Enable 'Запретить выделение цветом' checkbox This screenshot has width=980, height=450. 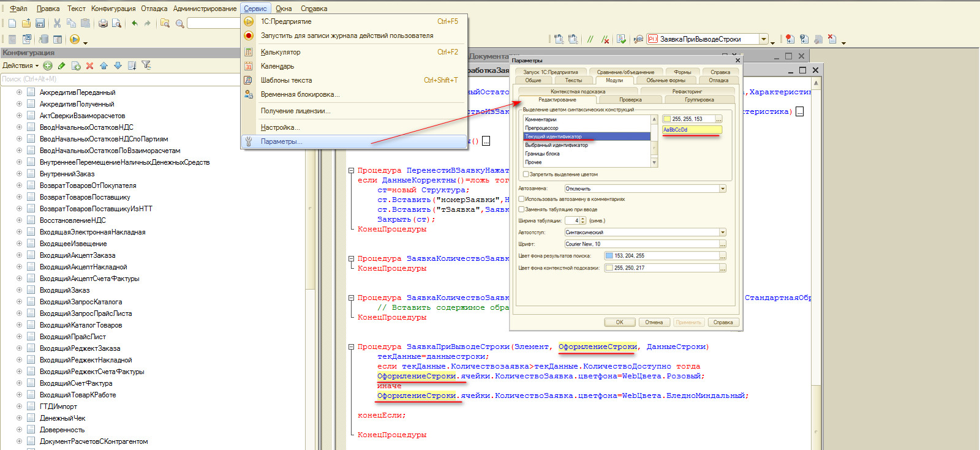[526, 174]
